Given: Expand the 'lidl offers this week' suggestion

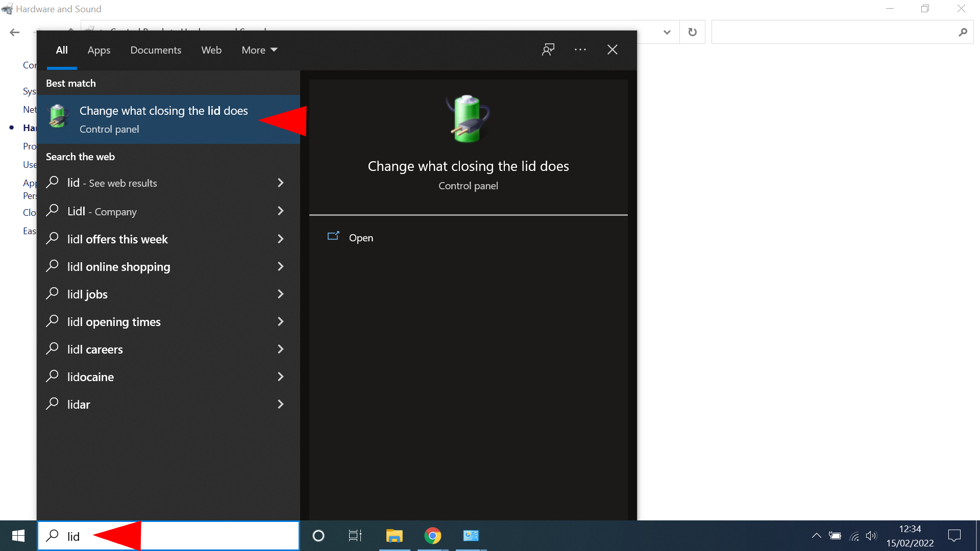Looking at the screenshot, I should pos(280,239).
